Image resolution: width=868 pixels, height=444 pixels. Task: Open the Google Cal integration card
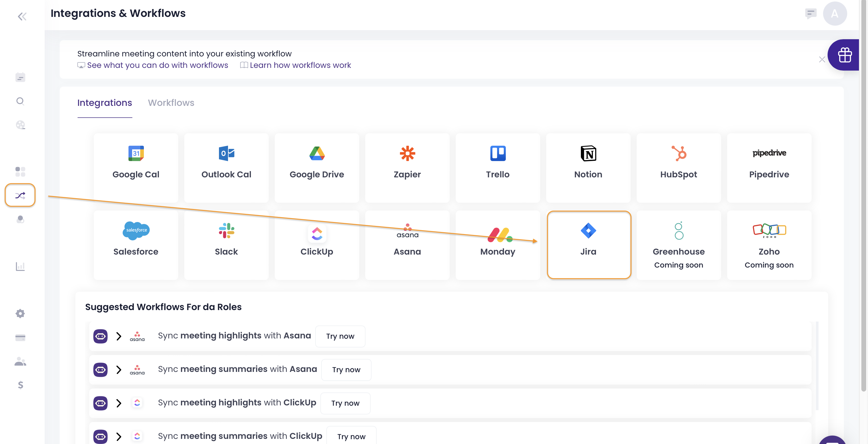tap(136, 167)
